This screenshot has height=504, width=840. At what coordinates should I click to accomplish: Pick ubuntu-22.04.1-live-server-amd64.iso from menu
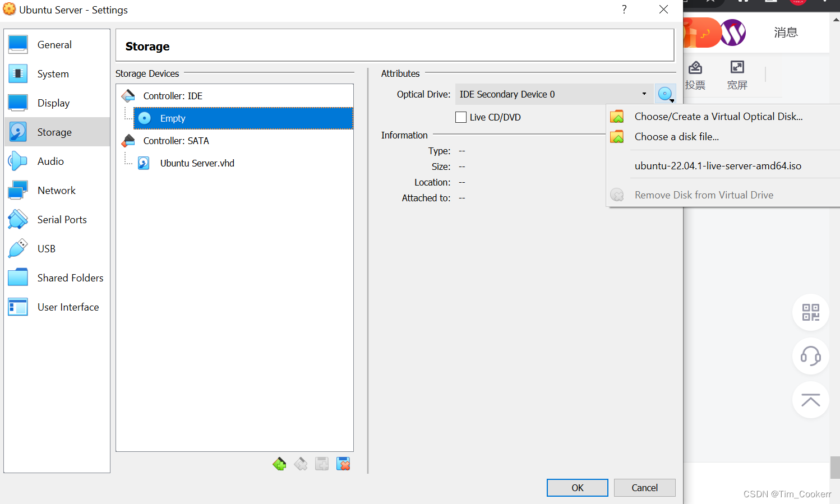[723, 166]
